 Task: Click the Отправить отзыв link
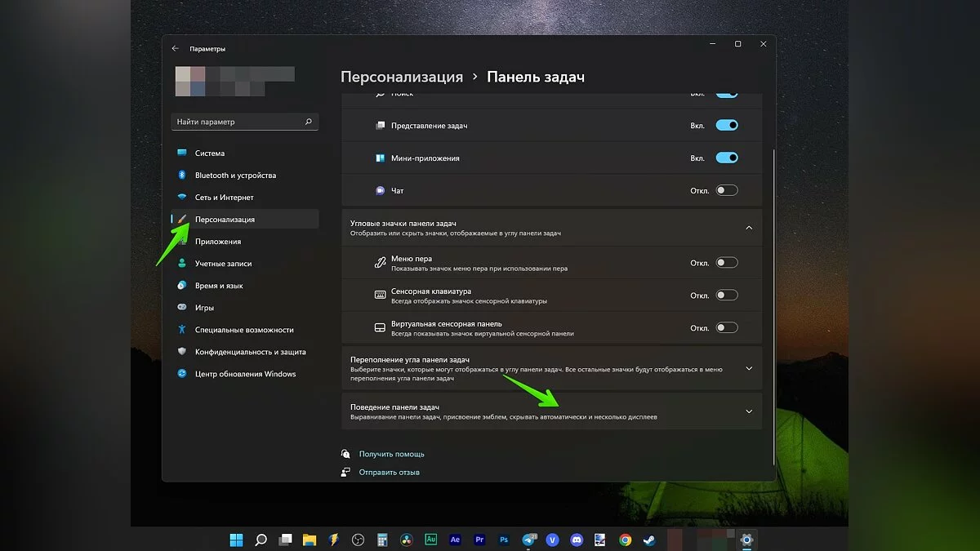click(389, 472)
